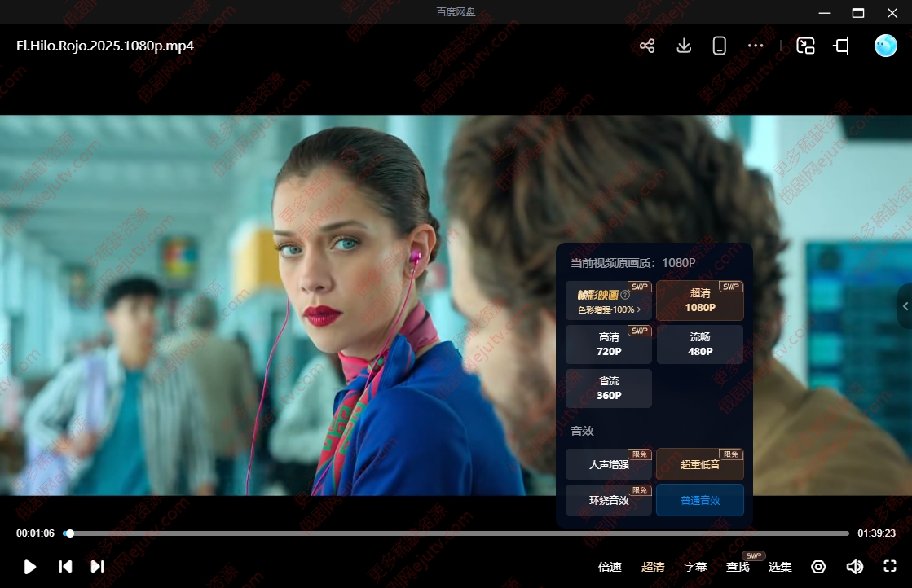Enter fullscreen mode
This screenshot has height=588, width=912.
pyautogui.click(x=890, y=567)
